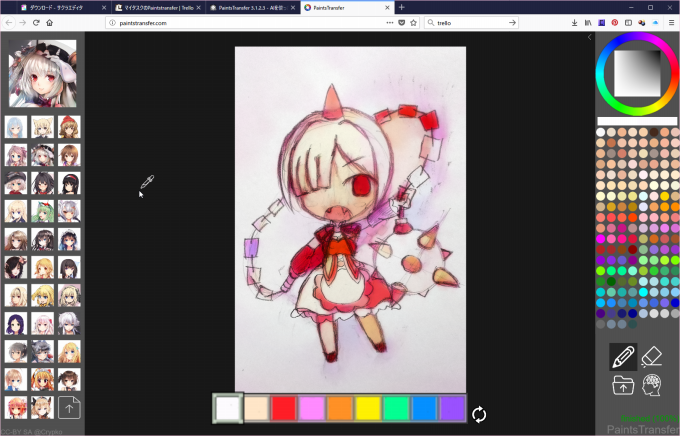Close the PaintsTransfer active tab
This screenshot has width=680, height=436.
387,7
